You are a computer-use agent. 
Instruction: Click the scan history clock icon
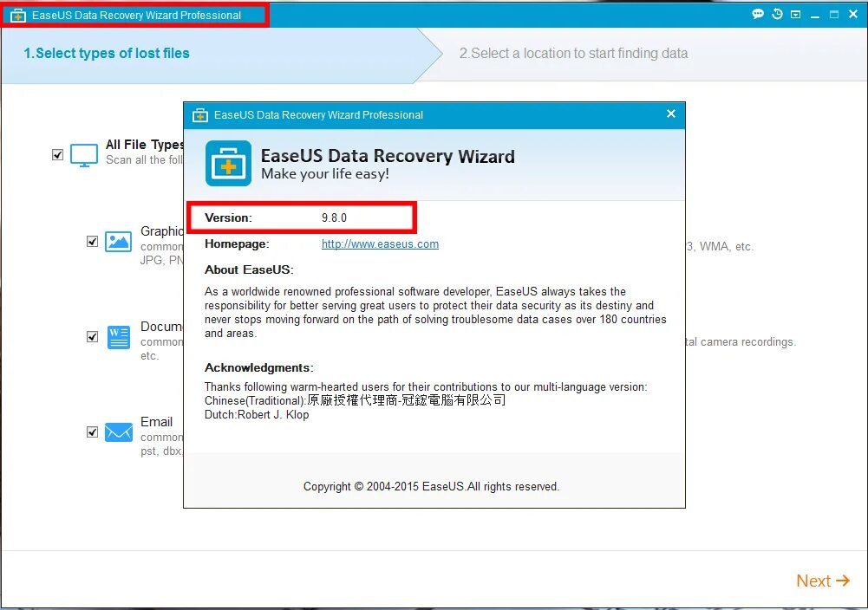pyautogui.click(x=777, y=15)
